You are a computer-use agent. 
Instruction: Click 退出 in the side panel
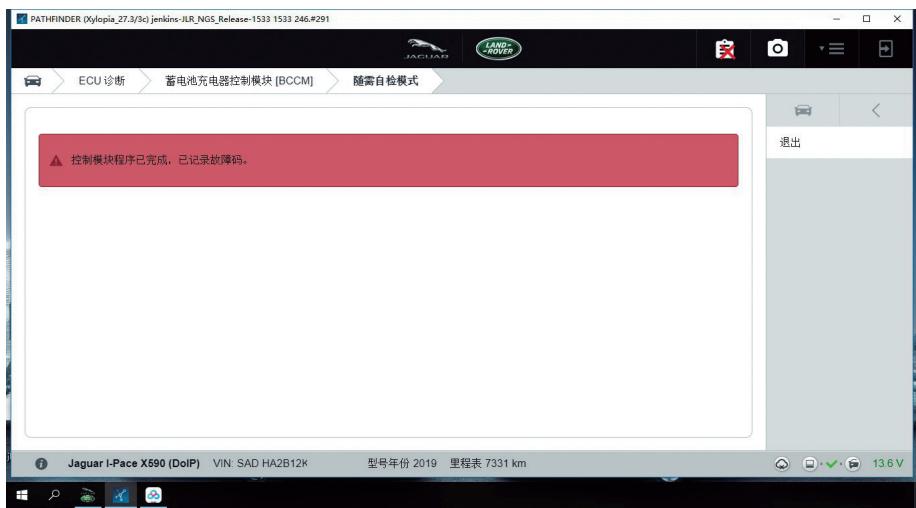[x=790, y=143]
